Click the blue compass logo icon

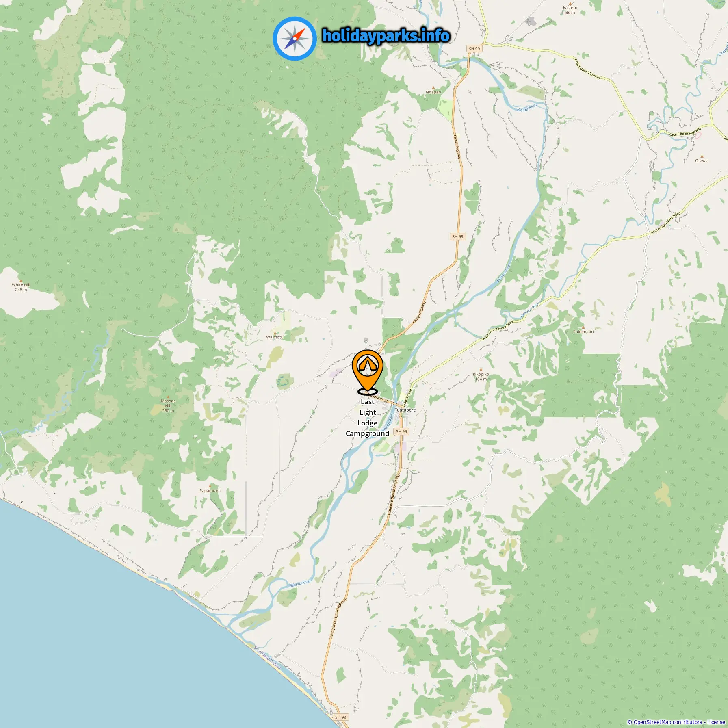tap(295, 39)
